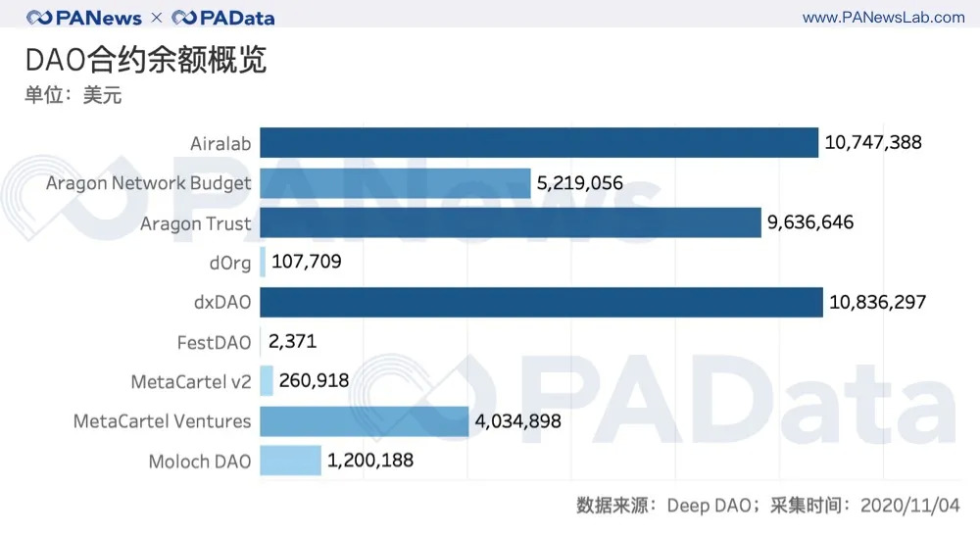Select the MetaCartel v2 bar

tap(267, 381)
